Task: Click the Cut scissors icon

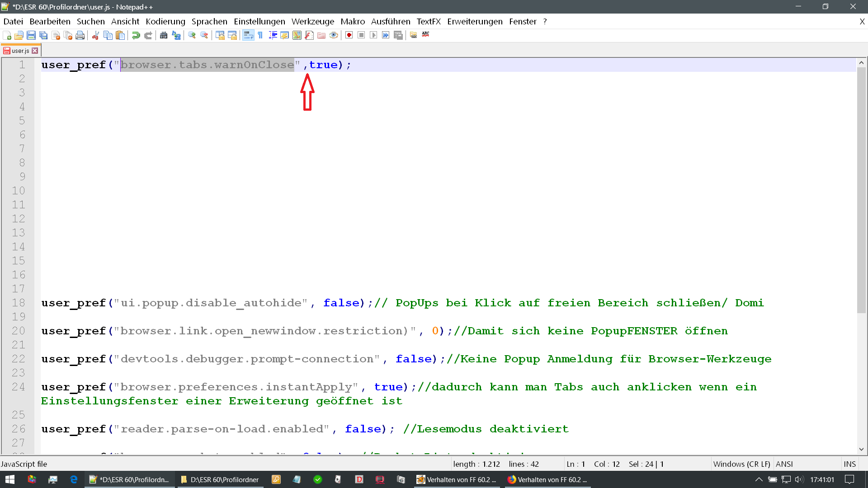Action: pos(95,35)
